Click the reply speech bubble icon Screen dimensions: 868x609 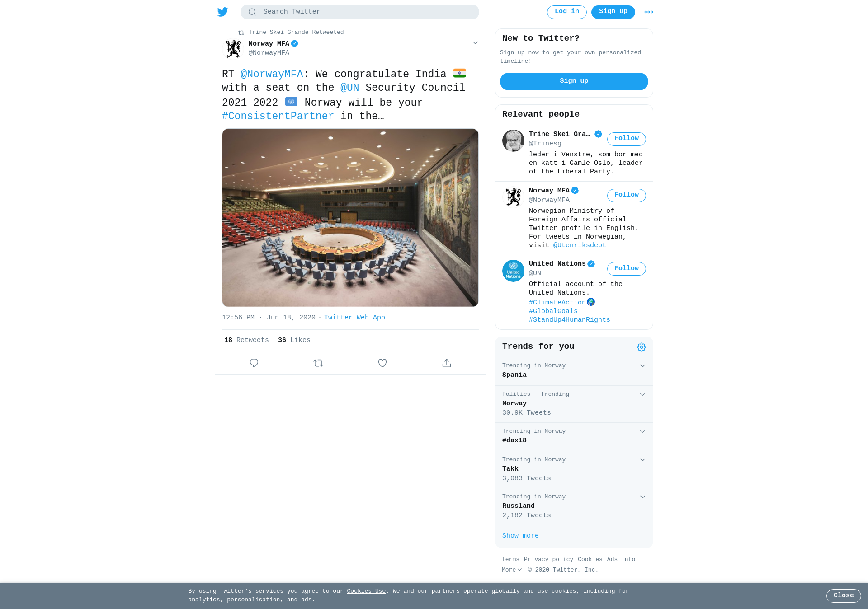(254, 363)
